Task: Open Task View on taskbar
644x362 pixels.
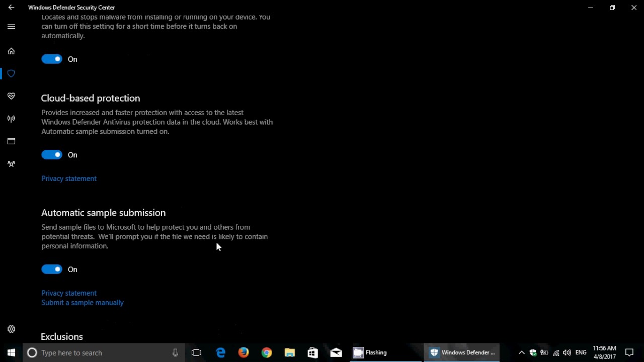Action: (x=197, y=352)
